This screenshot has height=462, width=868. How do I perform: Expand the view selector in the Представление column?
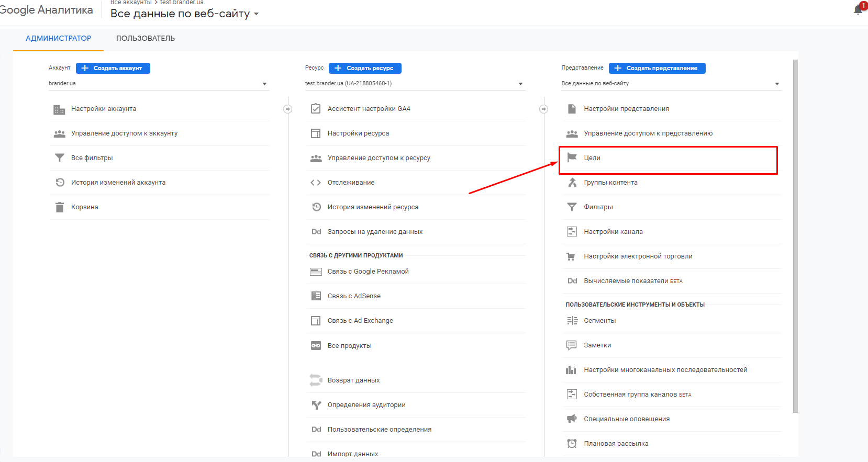point(671,84)
